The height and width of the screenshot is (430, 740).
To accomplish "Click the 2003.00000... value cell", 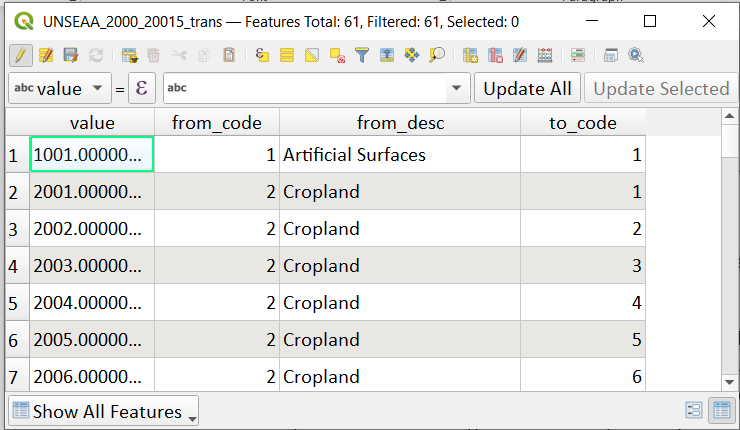I will coord(92,266).
